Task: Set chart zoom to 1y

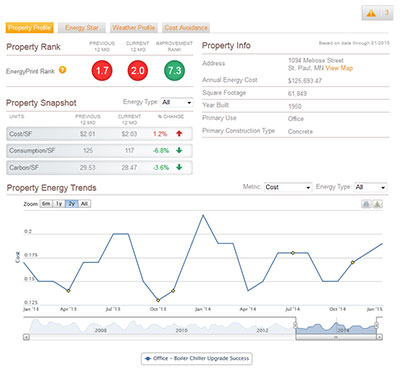Action: (59, 204)
